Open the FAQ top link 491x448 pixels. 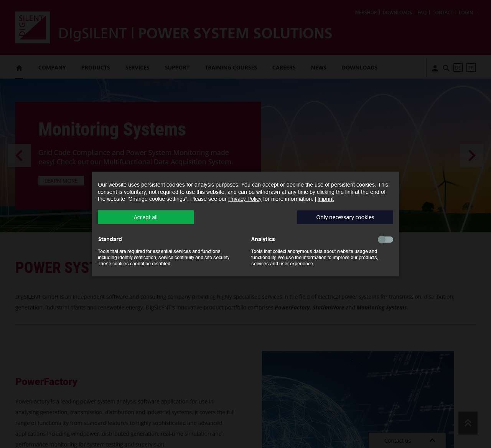[x=422, y=13]
